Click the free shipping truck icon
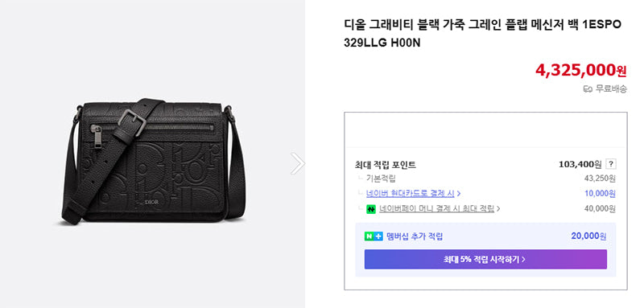Screen dimensions: 644x308 (x=588, y=88)
